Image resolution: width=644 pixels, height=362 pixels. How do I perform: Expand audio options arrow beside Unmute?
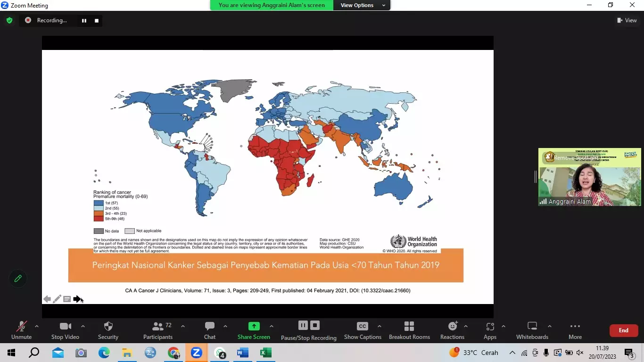click(x=37, y=326)
